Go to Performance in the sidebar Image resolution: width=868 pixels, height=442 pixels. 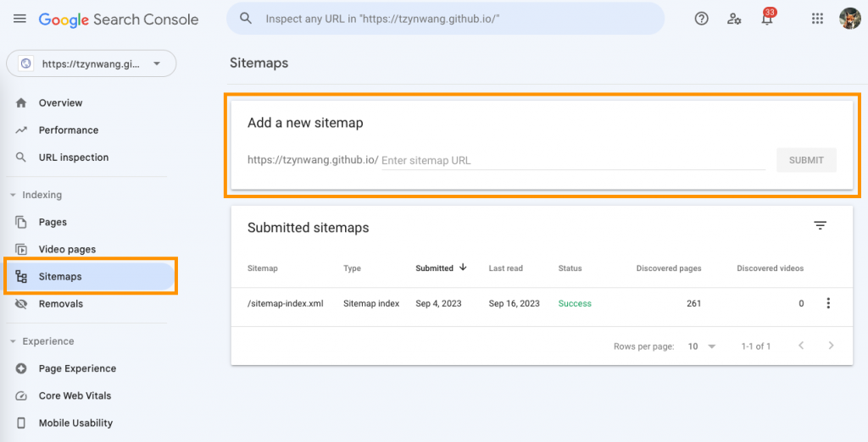(69, 130)
